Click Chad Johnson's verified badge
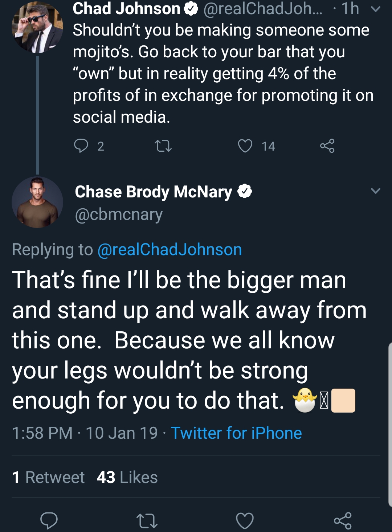 [x=191, y=9]
